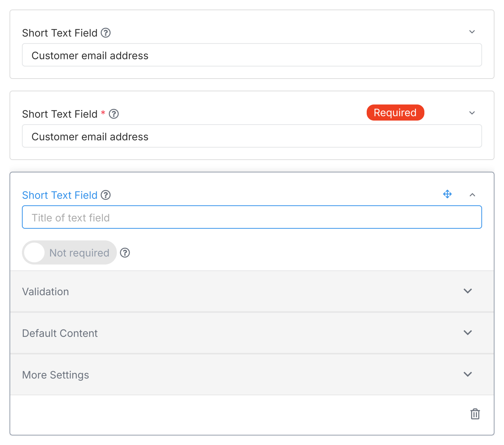Open the help tooltip for the first Short Text Field
This screenshot has width=504, height=445.
click(x=106, y=33)
